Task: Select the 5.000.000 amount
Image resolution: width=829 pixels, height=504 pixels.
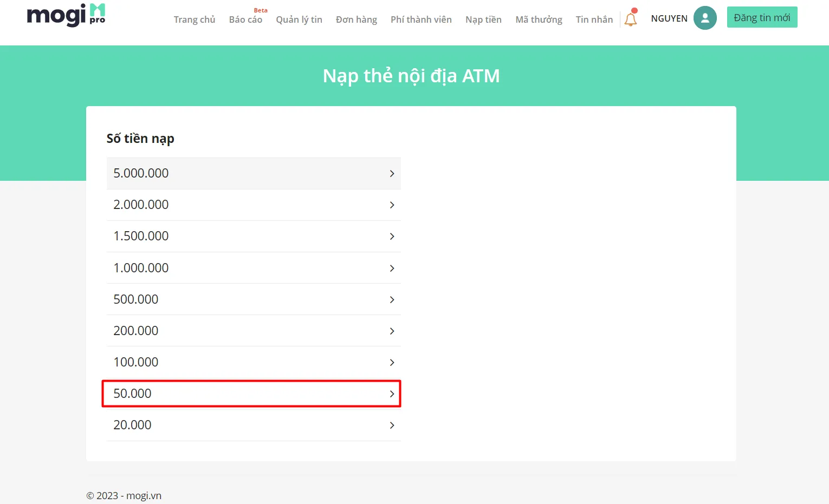Action: 254,173
